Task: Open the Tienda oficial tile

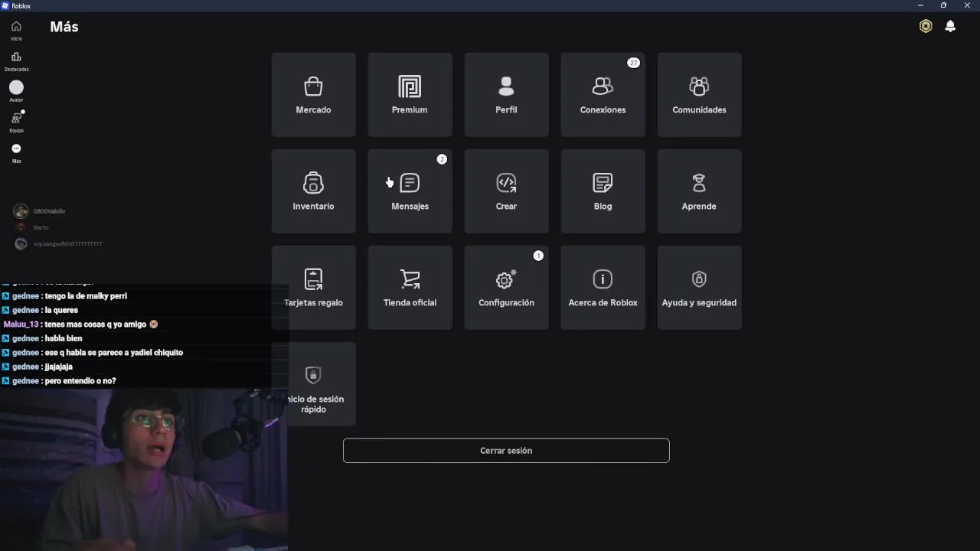Action: pos(410,288)
